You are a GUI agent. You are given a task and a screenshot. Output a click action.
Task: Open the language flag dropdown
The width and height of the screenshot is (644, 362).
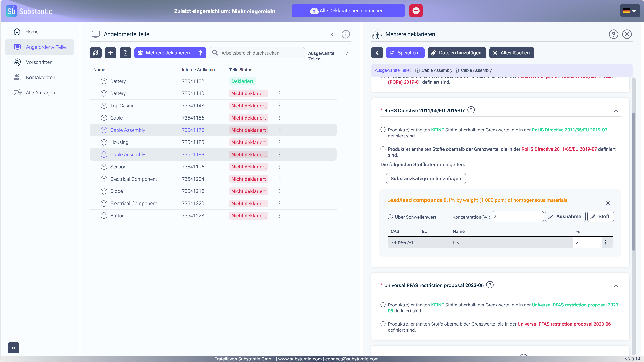630,11
